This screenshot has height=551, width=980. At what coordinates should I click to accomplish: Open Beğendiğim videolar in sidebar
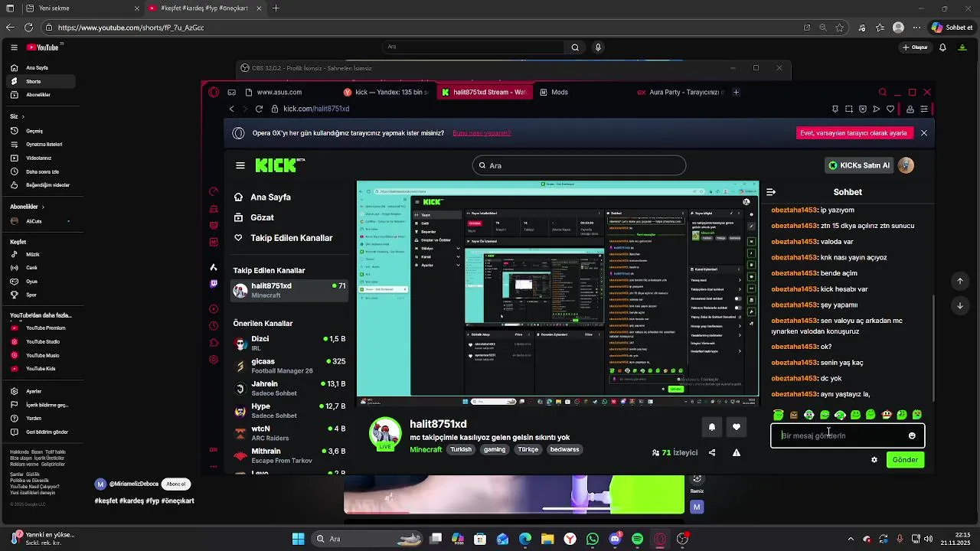click(42, 185)
